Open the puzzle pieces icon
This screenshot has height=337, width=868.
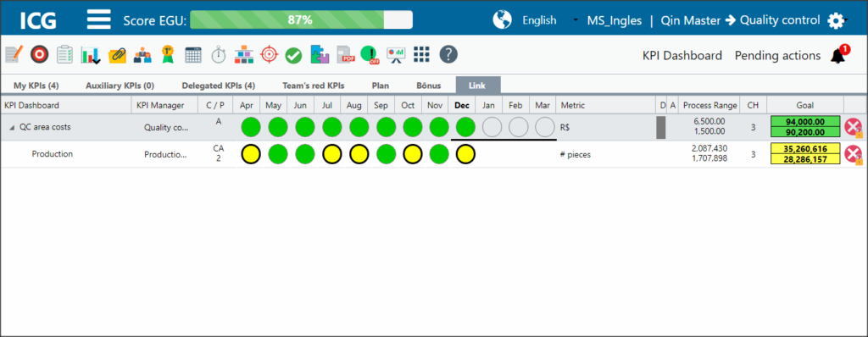[320, 54]
